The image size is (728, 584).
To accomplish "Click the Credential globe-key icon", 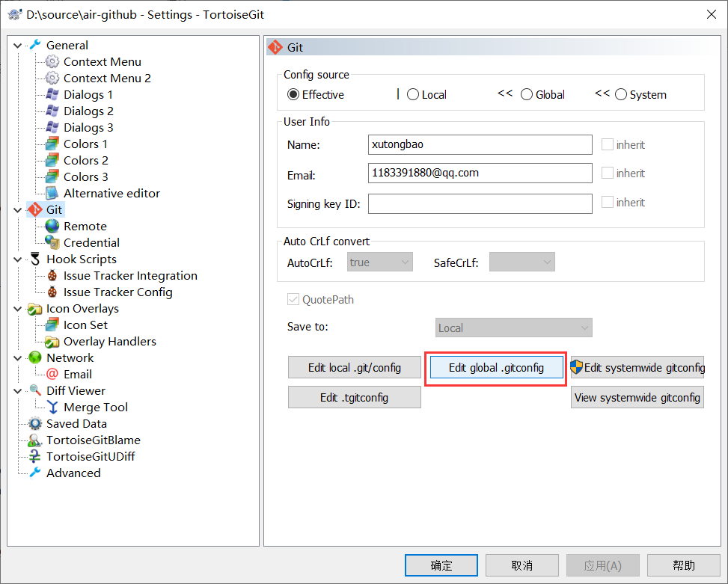I will pos(52,242).
